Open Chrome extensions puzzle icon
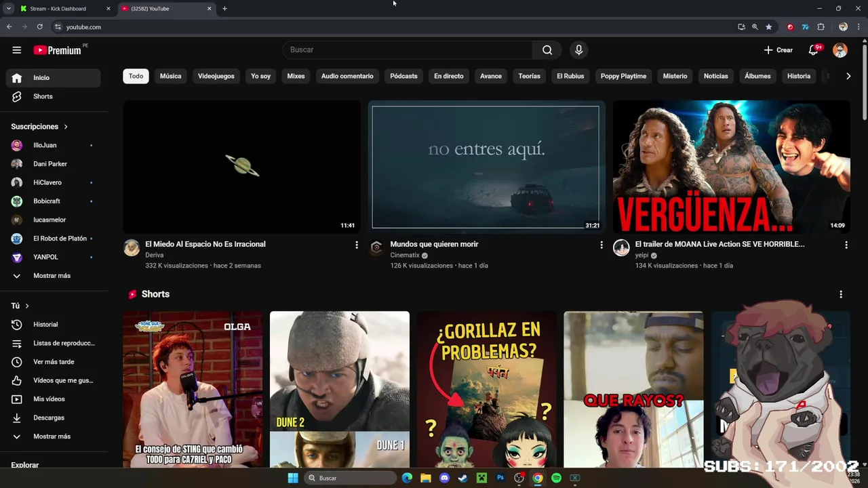Viewport: 868px width, 488px height. coord(821,27)
